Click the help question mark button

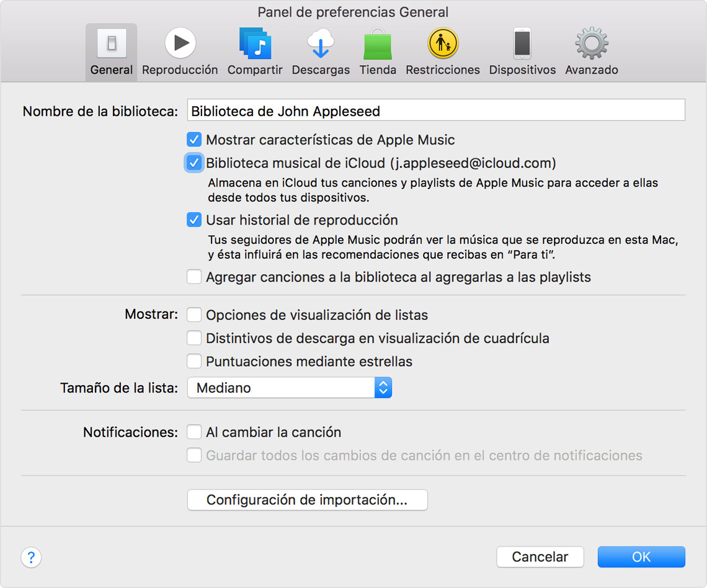tap(31, 557)
